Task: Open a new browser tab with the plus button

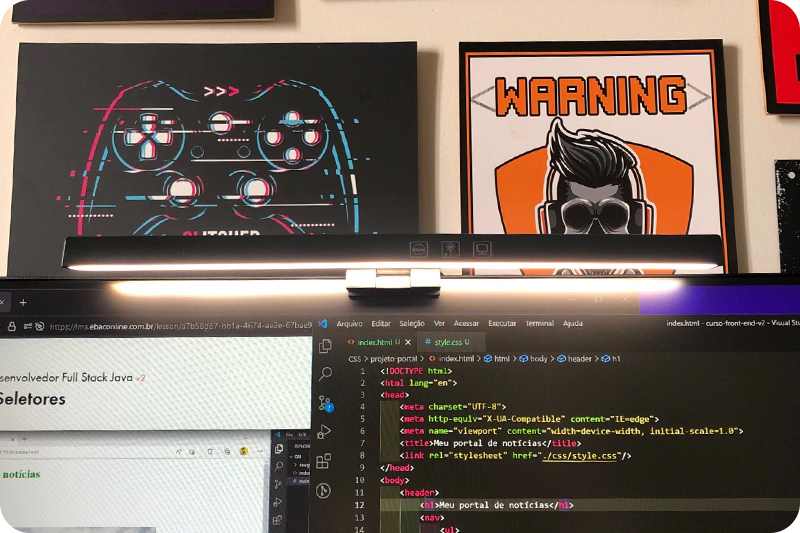Action: tap(23, 302)
